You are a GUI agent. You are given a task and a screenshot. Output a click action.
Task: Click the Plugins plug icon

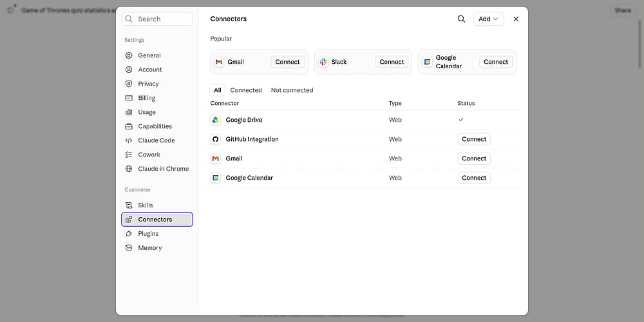129,234
